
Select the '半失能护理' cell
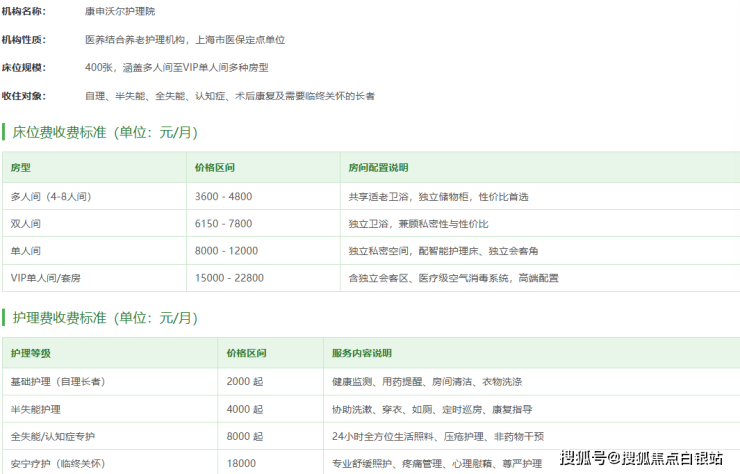tap(110, 409)
